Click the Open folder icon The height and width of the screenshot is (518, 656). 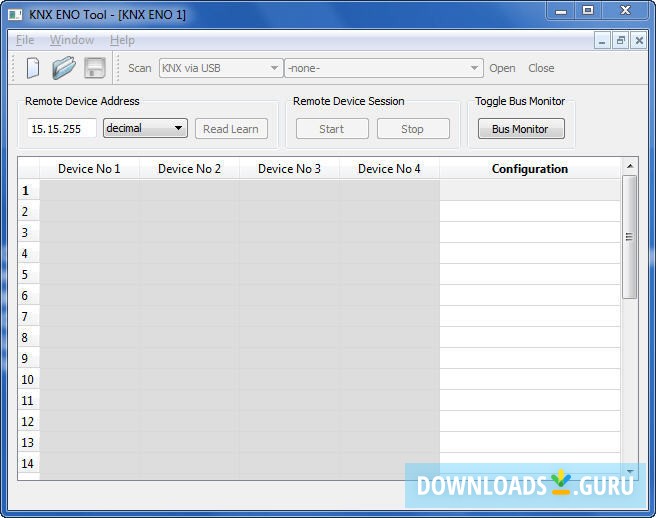pyautogui.click(x=64, y=68)
